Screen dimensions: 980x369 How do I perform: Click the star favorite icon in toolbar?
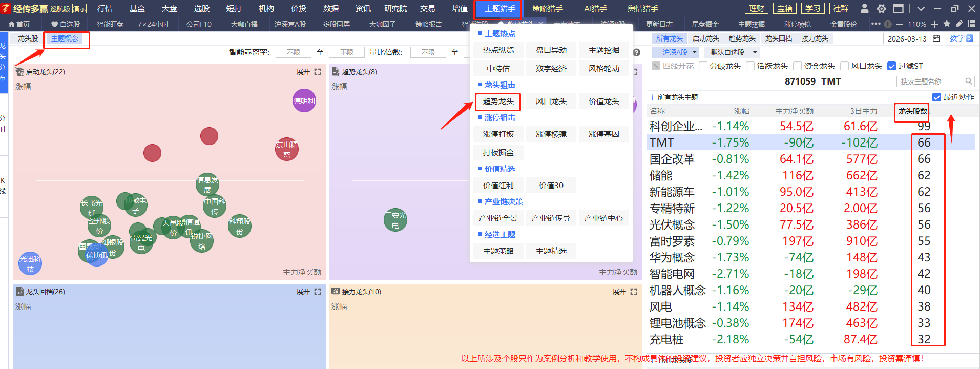pos(947,24)
